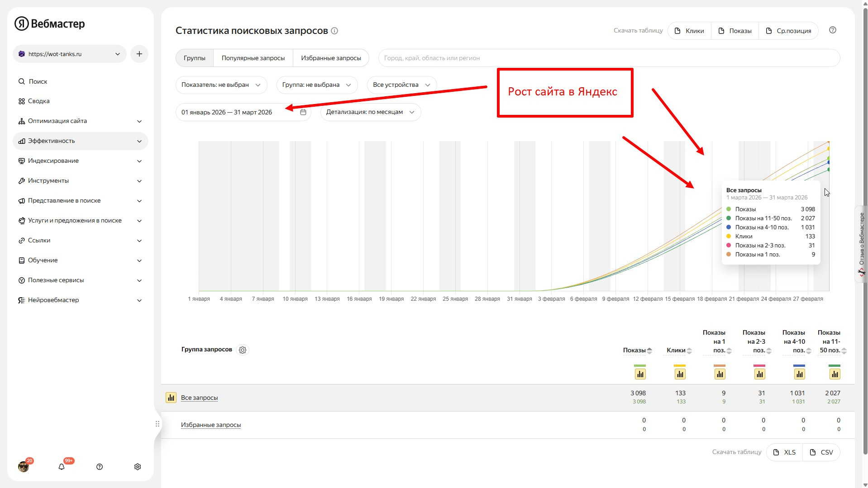This screenshot has width=868, height=488.
Task: Sort by Клики column arrows
Action: pyautogui.click(x=689, y=351)
